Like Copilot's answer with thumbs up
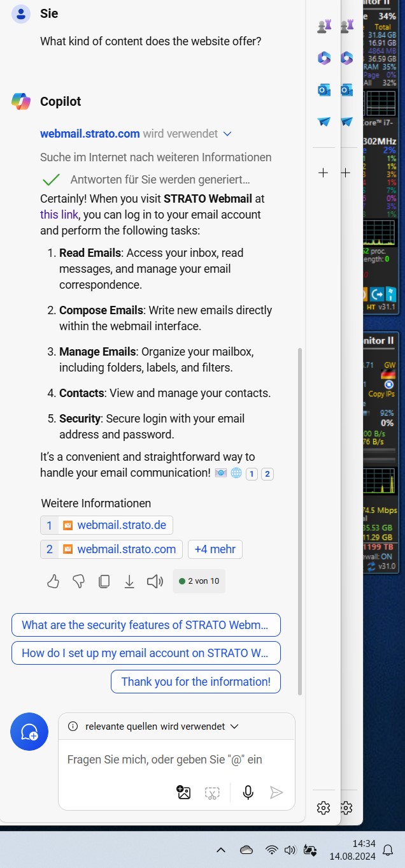 [53, 581]
